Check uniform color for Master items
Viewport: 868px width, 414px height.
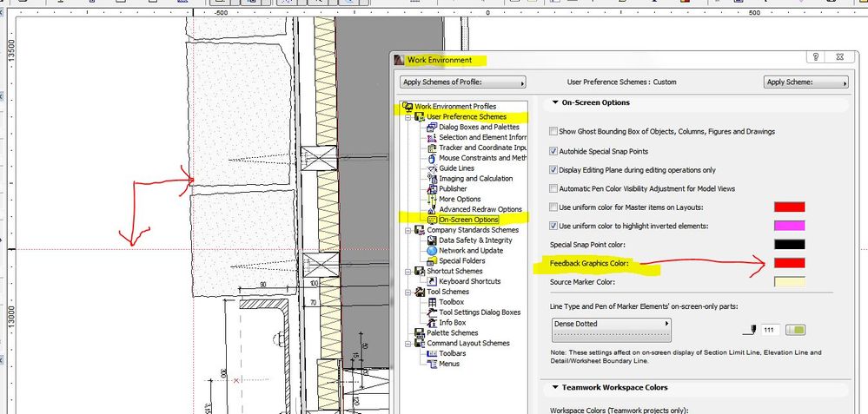553,207
